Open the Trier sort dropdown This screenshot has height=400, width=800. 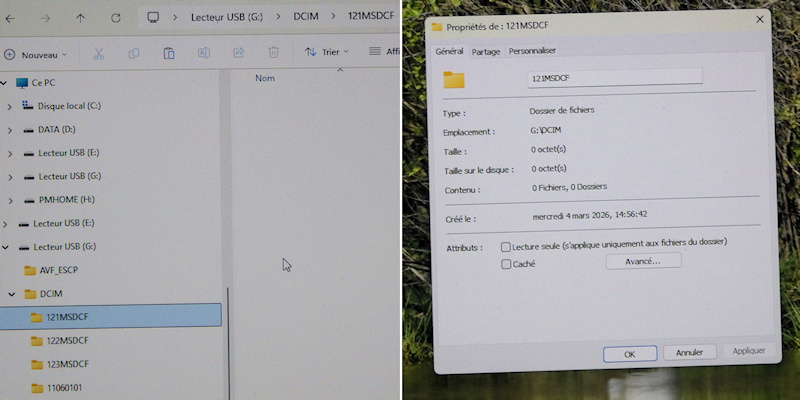[x=327, y=52]
